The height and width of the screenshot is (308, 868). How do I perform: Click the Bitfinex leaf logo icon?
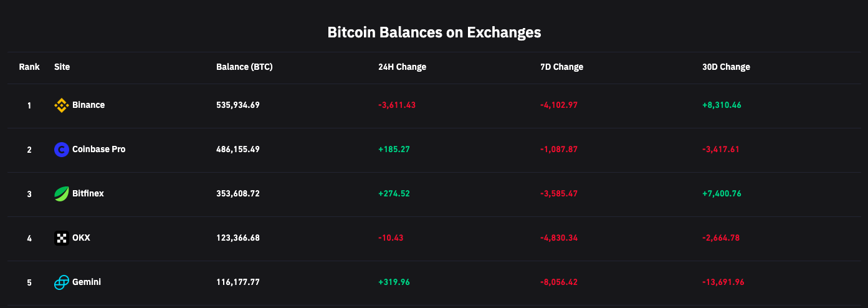click(61, 194)
